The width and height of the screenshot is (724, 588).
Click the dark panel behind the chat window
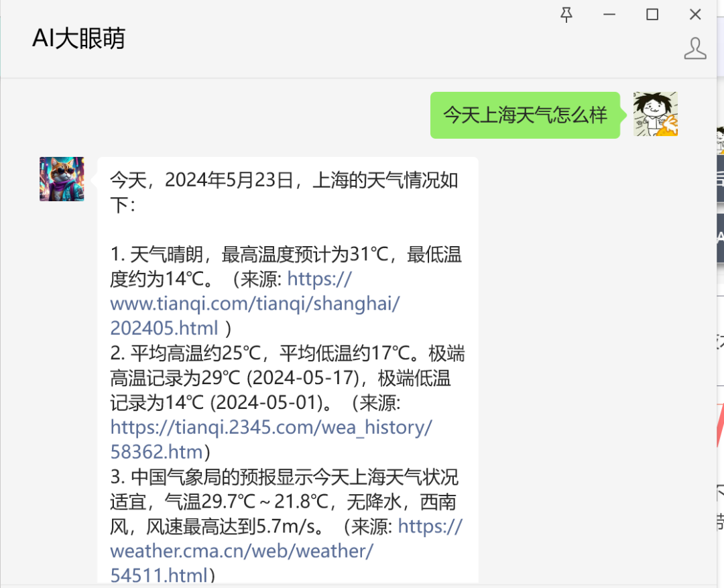point(720,178)
